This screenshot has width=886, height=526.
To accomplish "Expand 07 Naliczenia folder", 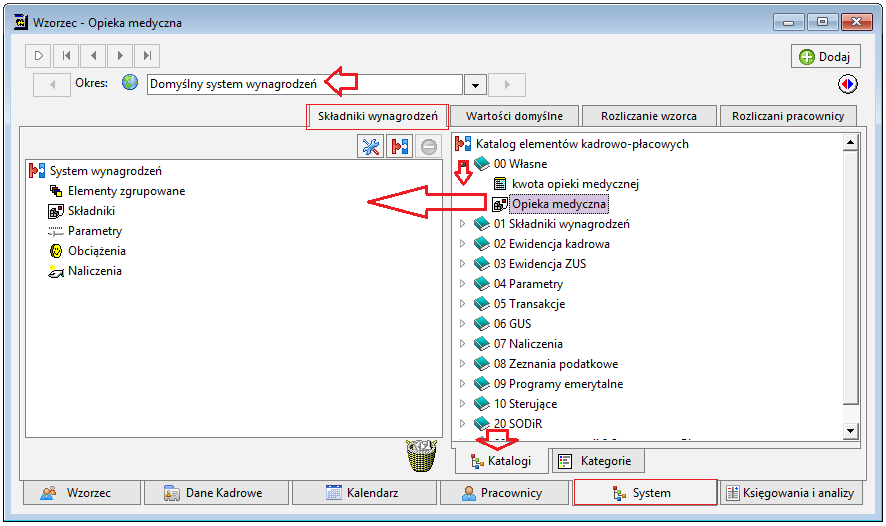I will point(462,344).
